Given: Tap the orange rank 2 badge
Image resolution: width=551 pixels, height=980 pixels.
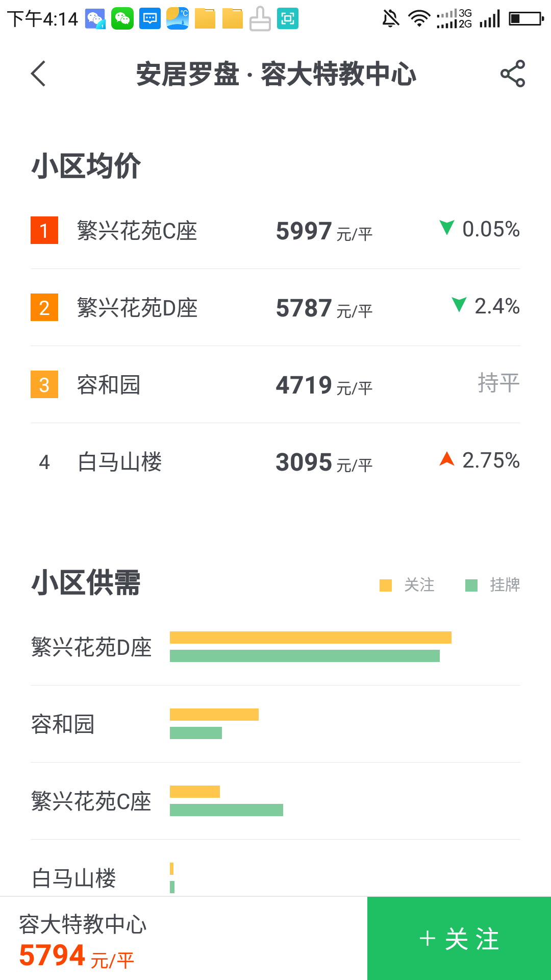Looking at the screenshot, I should pos(44,307).
